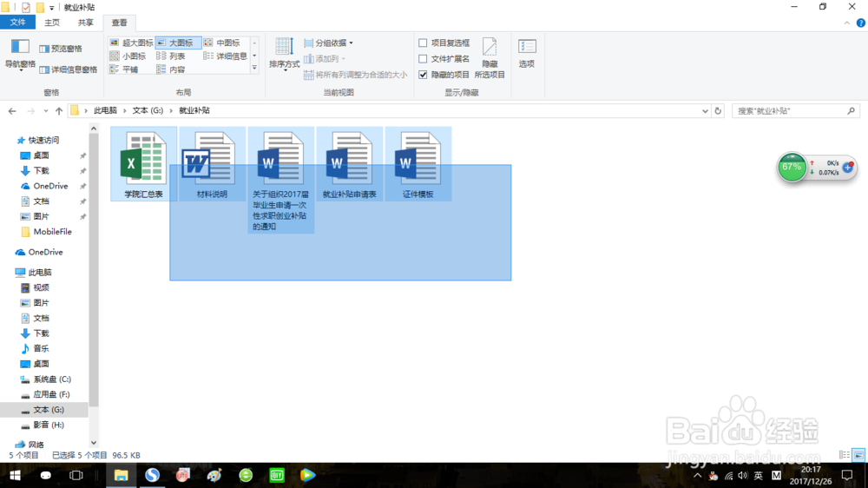The image size is (868, 488).
Task: Open 下载 under quick access
Action: pyautogui.click(x=41, y=170)
